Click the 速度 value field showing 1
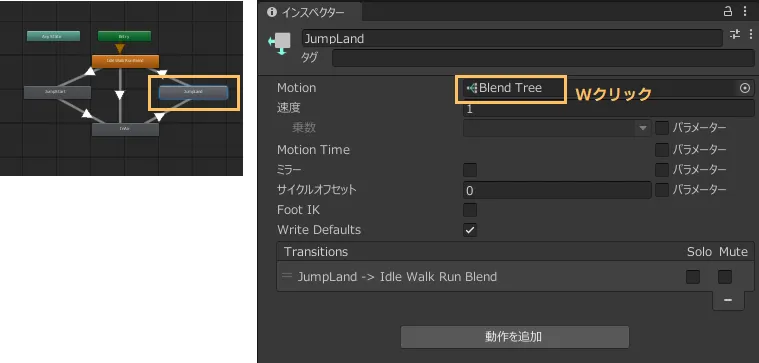Viewport: 759px width, 363px height. tap(608, 108)
